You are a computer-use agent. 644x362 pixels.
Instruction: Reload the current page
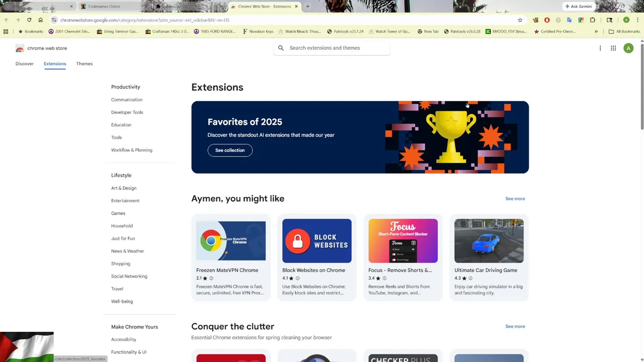(x=29, y=20)
